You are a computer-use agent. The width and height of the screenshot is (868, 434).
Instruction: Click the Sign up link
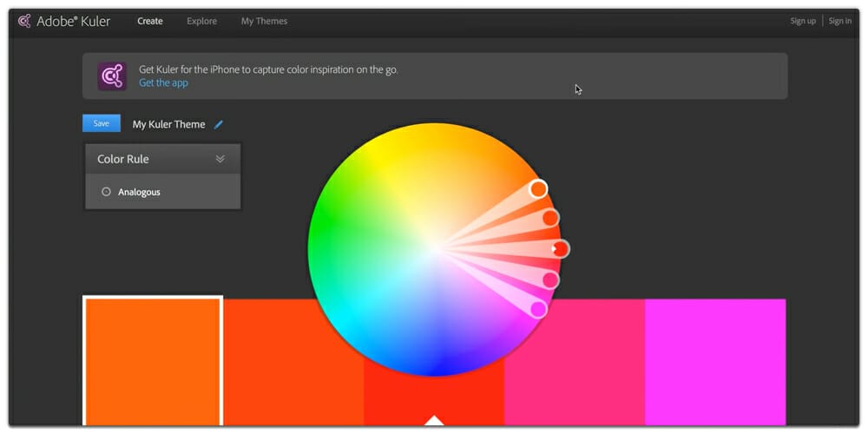pyautogui.click(x=803, y=21)
